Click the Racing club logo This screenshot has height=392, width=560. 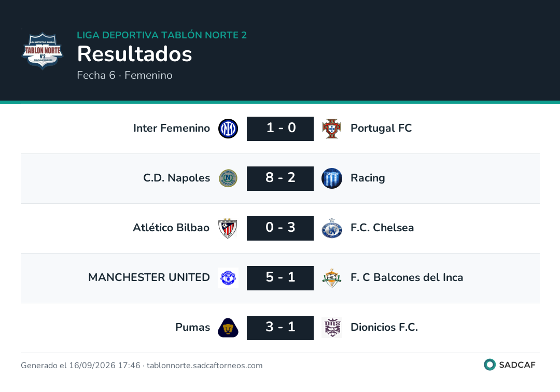(332, 178)
